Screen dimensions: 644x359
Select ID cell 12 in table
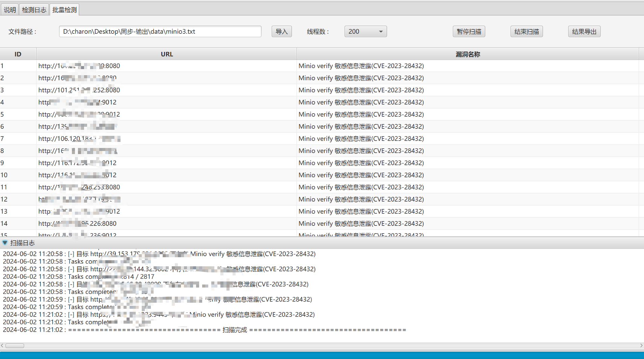coord(18,199)
